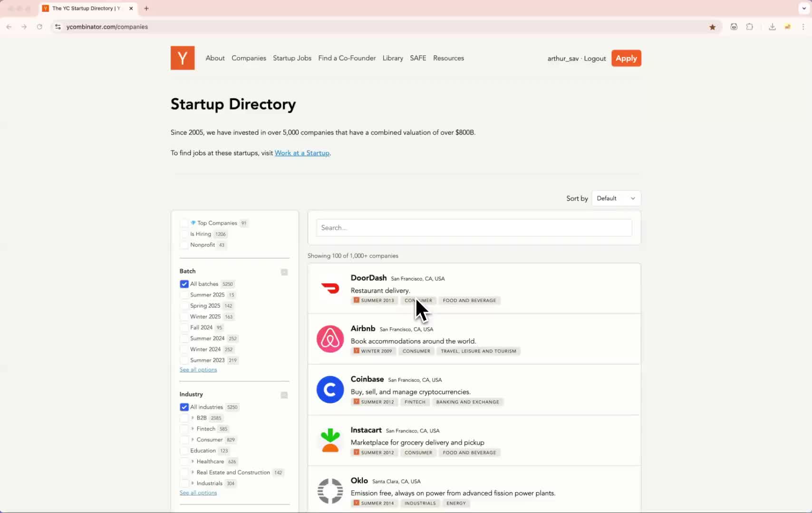812x513 pixels.
Task: Collapse the Batch filter section
Action: pyautogui.click(x=284, y=272)
